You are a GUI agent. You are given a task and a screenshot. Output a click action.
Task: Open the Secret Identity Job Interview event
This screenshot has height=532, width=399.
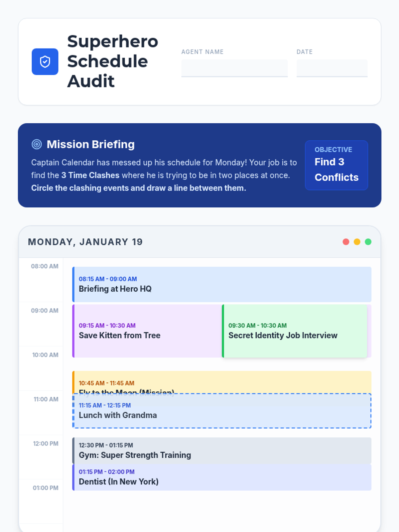[295, 331]
